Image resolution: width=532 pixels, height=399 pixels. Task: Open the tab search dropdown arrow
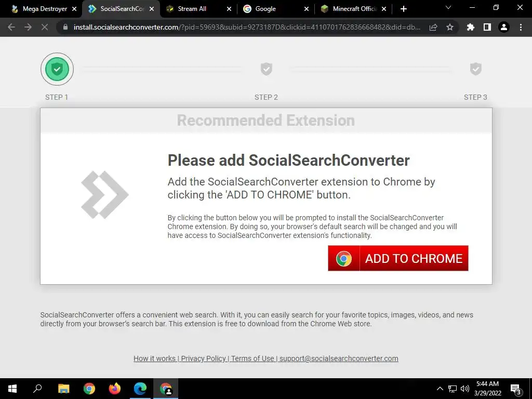pos(448,7)
